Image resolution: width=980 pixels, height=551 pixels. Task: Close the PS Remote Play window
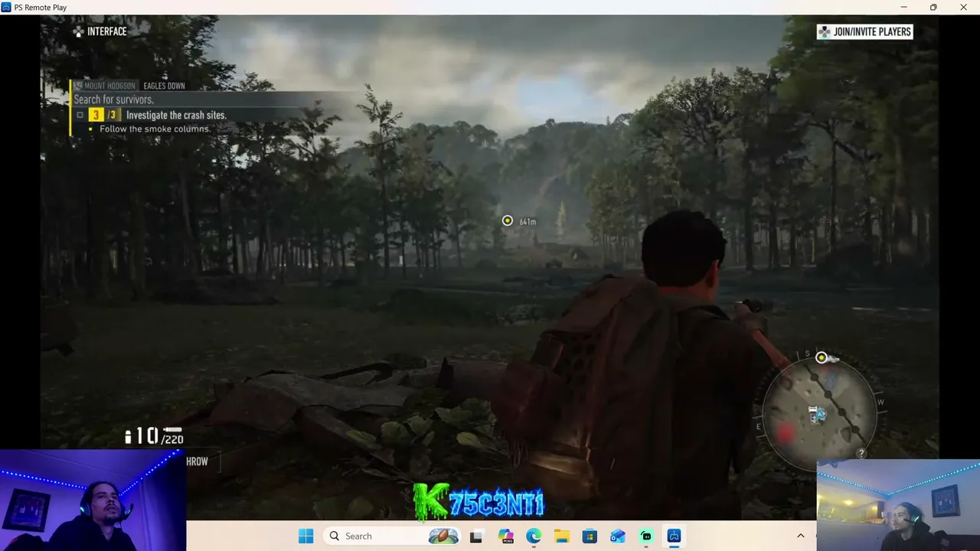(x=963, y=7)
